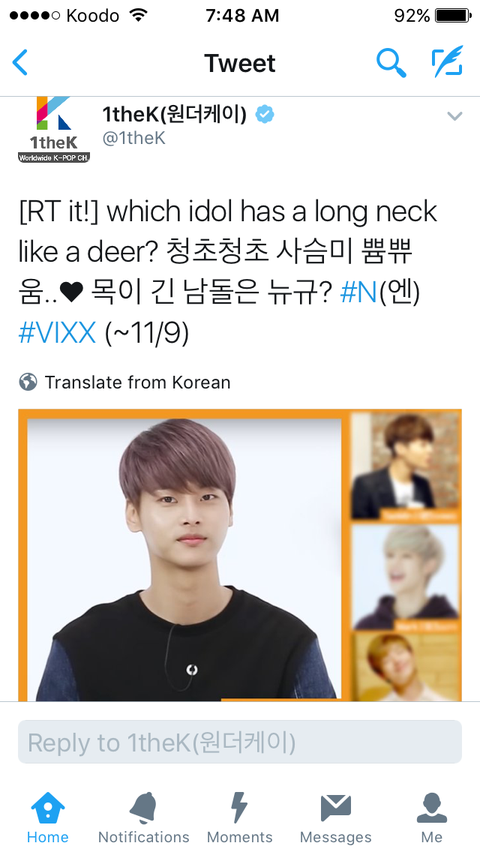Go to the Me tab

(432, 818)
